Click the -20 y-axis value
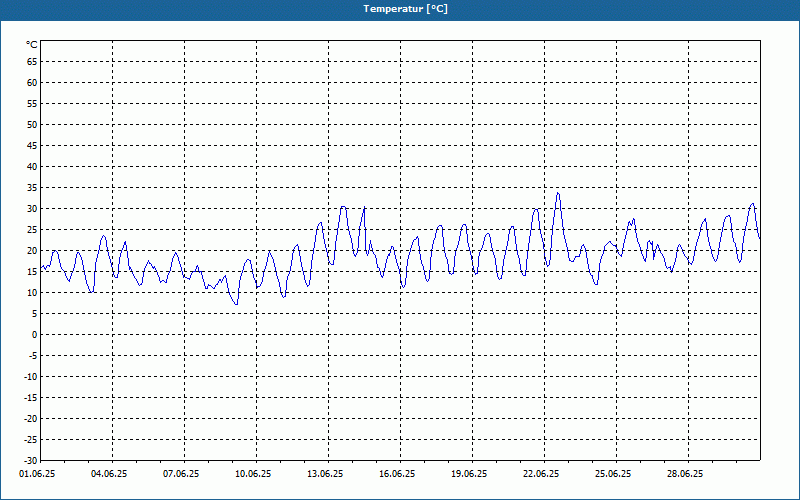The height and width of the screenshot is (500, 800). click(31, 418)
